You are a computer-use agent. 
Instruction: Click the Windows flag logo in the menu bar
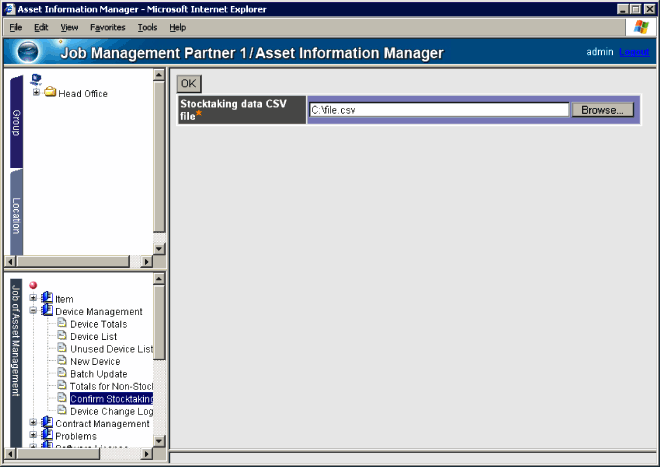pos(641,27)
